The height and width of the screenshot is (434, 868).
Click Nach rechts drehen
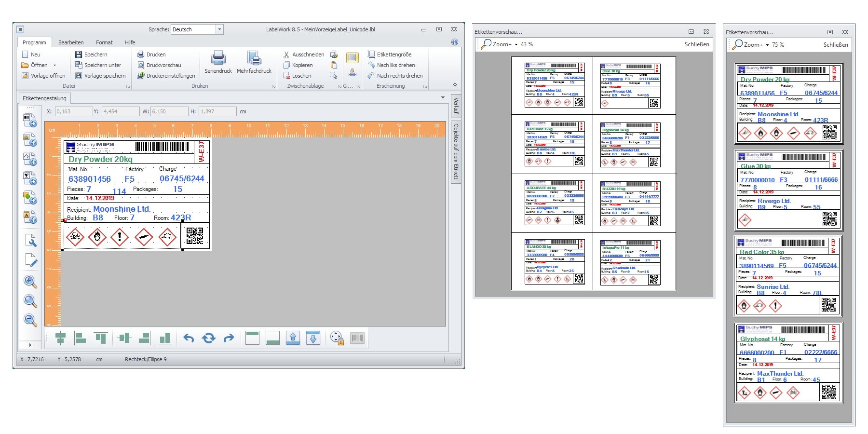[395, 76]
